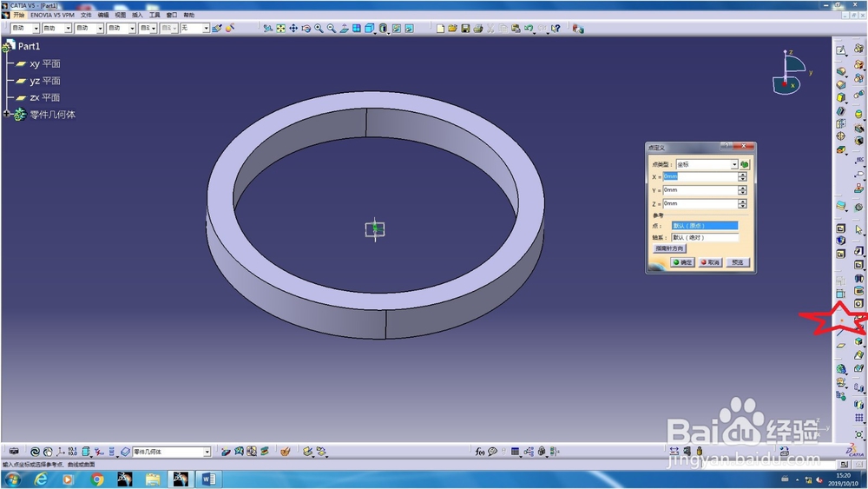Image resolution: width=868 pixels, height=489 pixels.
Task: Select the Rotate view tool
Action: 306,29
